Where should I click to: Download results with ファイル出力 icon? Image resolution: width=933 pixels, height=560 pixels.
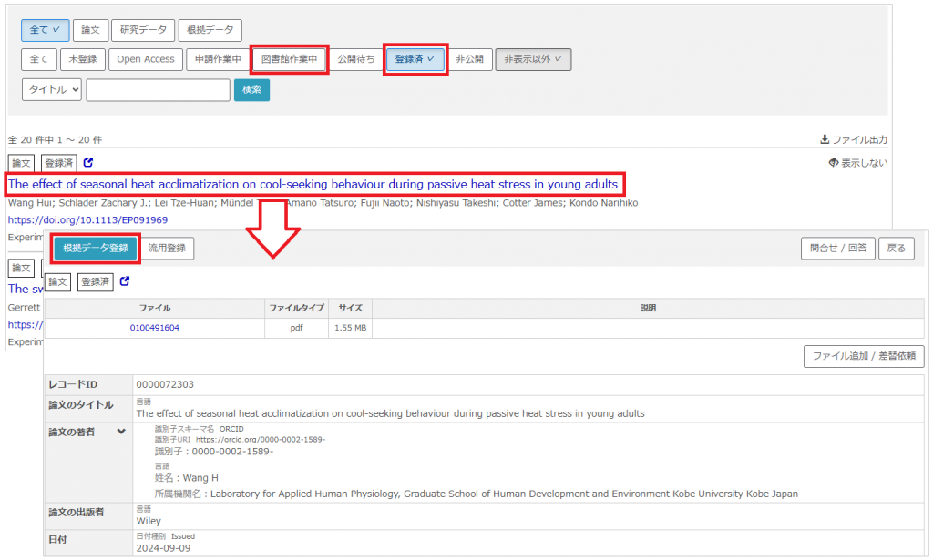click(x=853, y=139)
